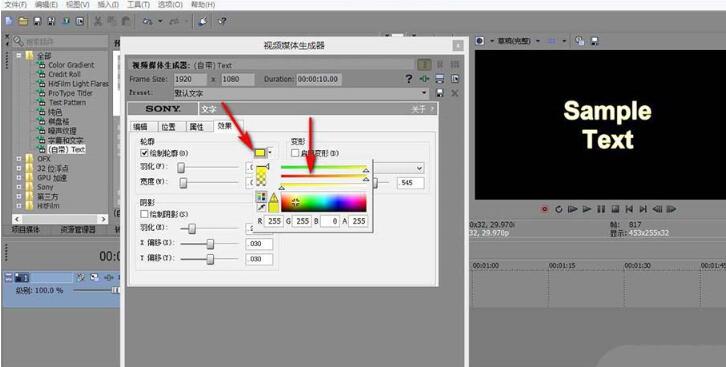Click the shadow X 偏移 slider handle
726x367 pixels.
click(211, 244)
